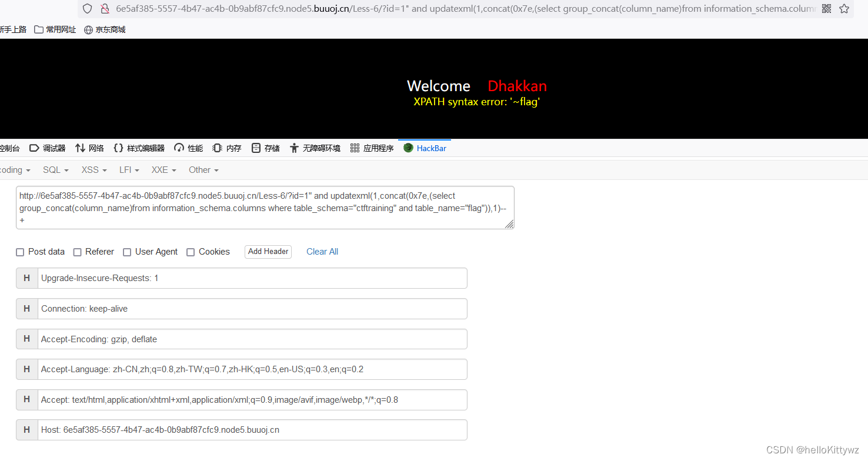Click the shield tracking protection icon
This screenshot has height=461, width=868.
pos(87,9)
